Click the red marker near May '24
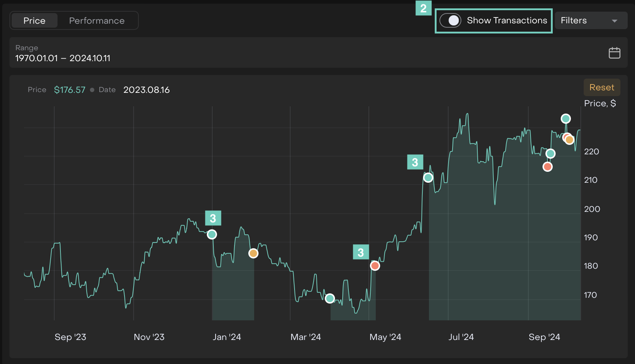 pos(375,266)
